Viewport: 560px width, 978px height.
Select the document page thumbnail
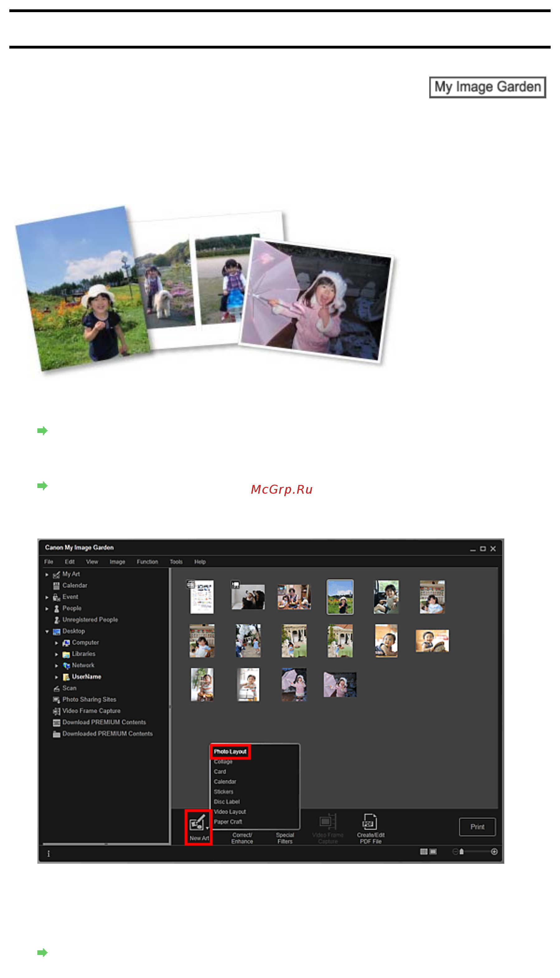(201, 597)
